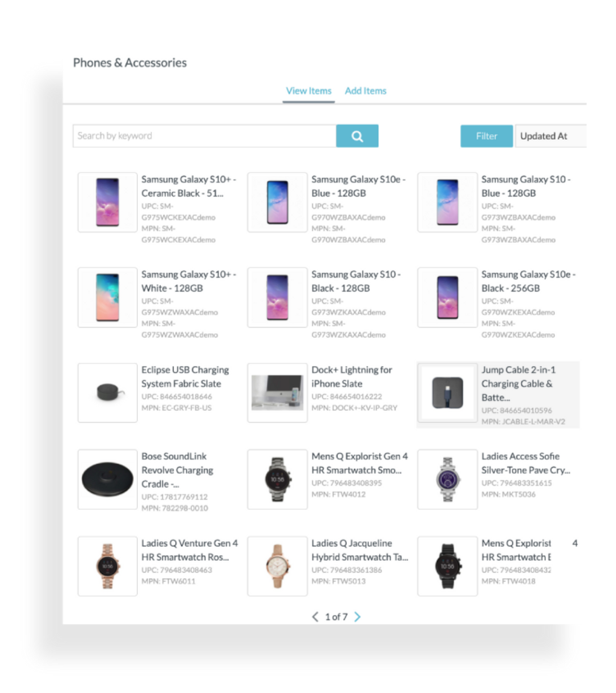
Task: Click the Filter button
Action: 487,136
